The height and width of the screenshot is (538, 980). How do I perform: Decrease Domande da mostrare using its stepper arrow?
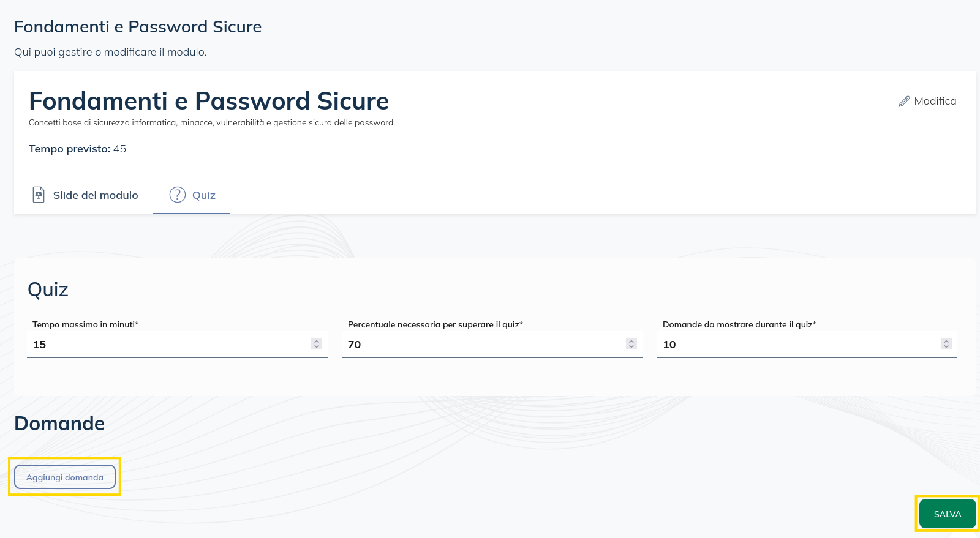click(x=947, y=347)
